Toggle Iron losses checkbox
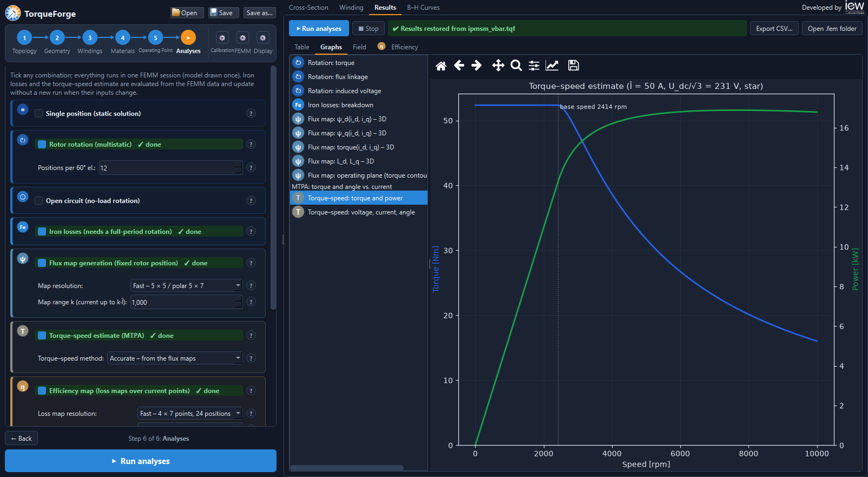This screenshot has width=868, height=477. pos(42,232)
